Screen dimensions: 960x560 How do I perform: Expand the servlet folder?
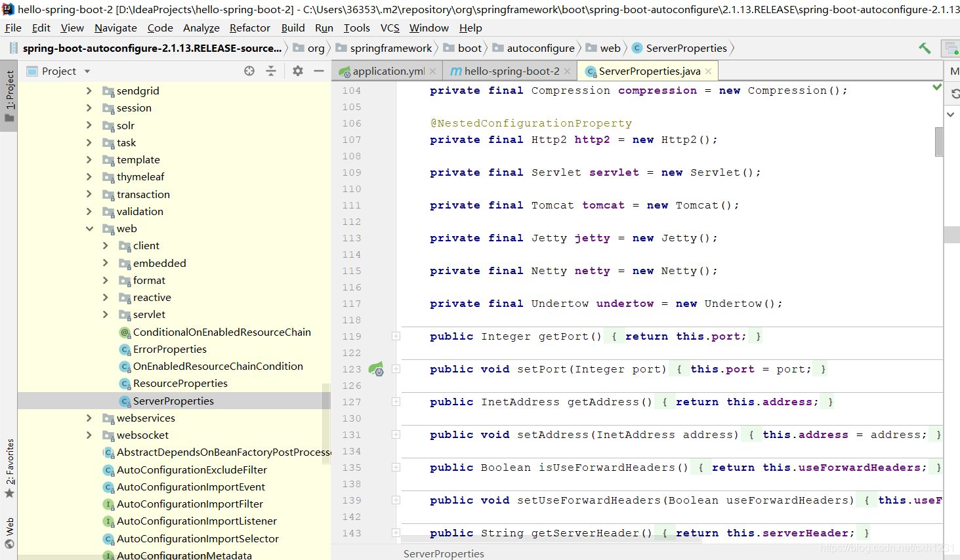(x=106, y=314)
